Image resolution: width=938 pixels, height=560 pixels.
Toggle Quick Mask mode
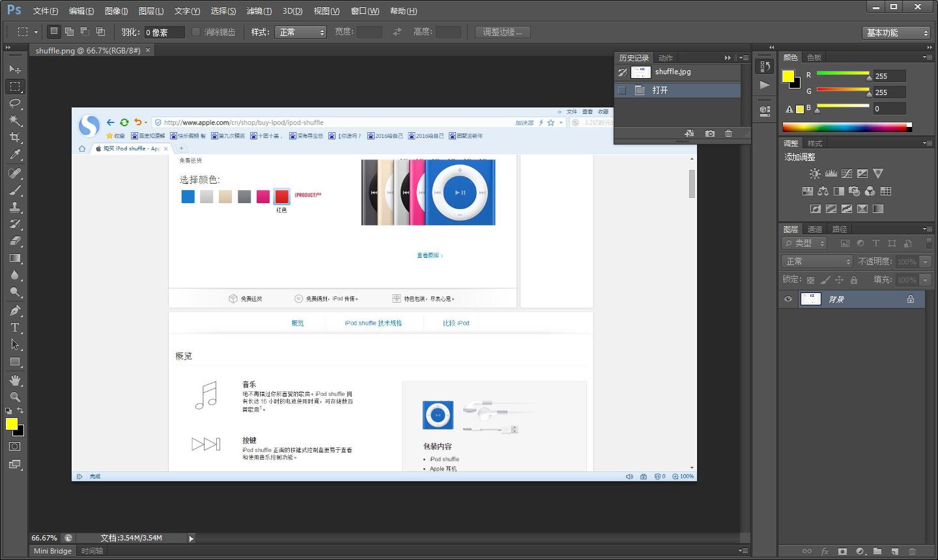[x=15, y=447]
